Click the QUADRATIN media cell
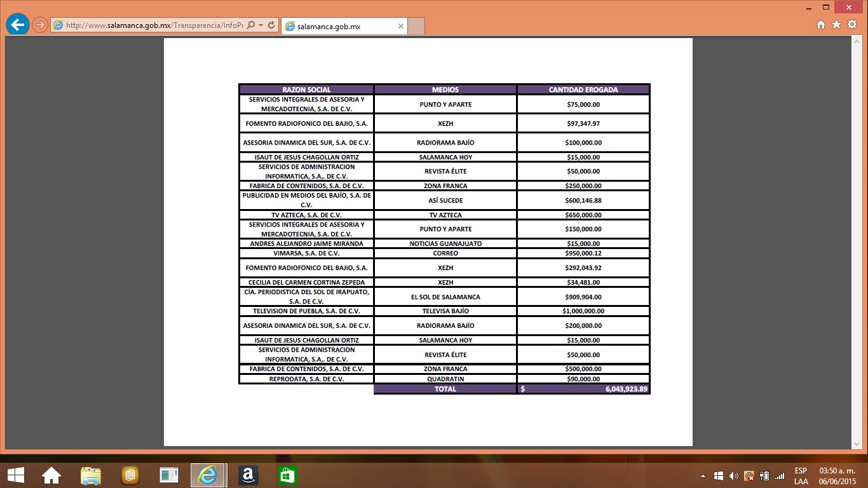 pyautogui.click(x=445, y=379)
